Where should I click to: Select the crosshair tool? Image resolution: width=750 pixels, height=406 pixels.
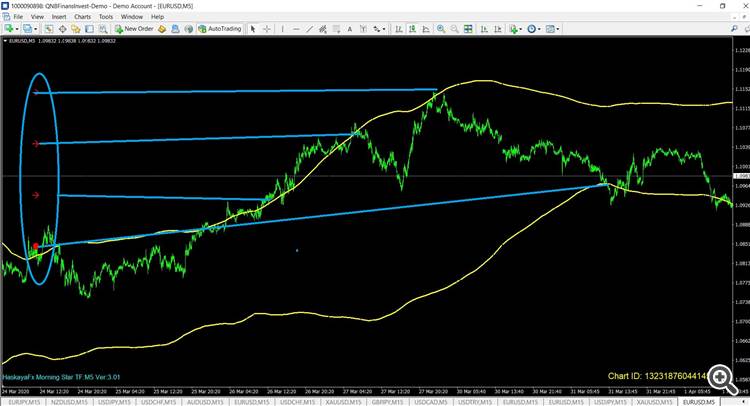coord(266,29)
